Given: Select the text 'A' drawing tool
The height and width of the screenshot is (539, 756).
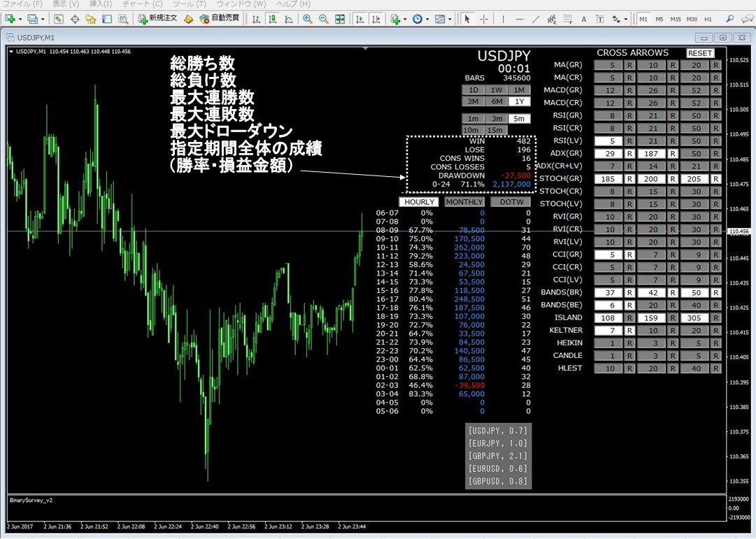Looking at the screenshot, I should coord(584,19).
